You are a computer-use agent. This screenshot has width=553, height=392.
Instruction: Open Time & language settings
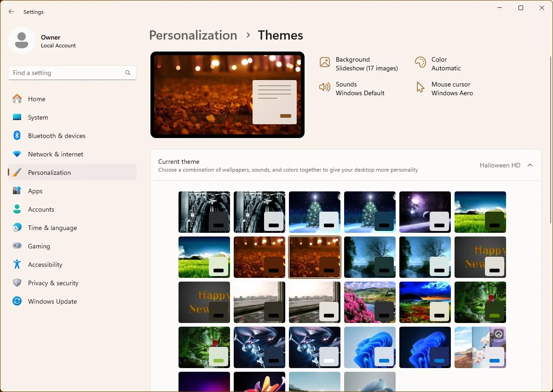tap(72, 228)
